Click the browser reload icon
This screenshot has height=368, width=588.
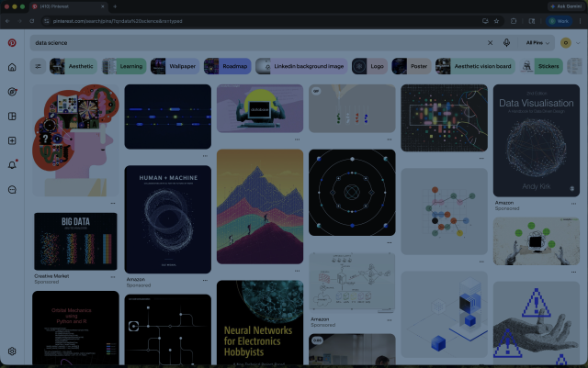pyautogui.click(x=32, y=21)
